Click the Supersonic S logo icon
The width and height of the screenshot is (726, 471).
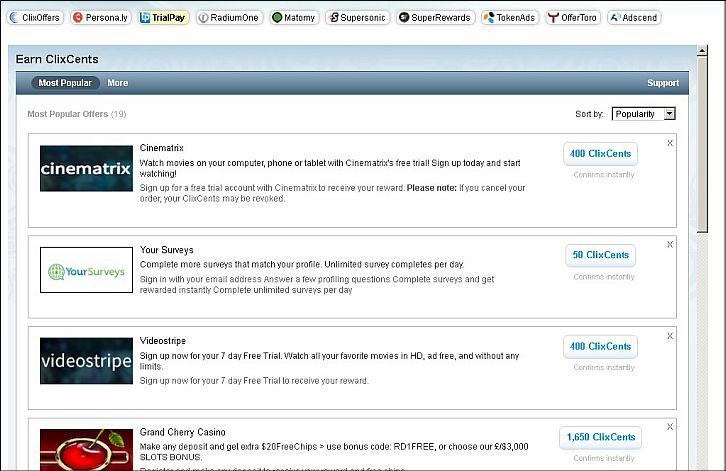333,18
